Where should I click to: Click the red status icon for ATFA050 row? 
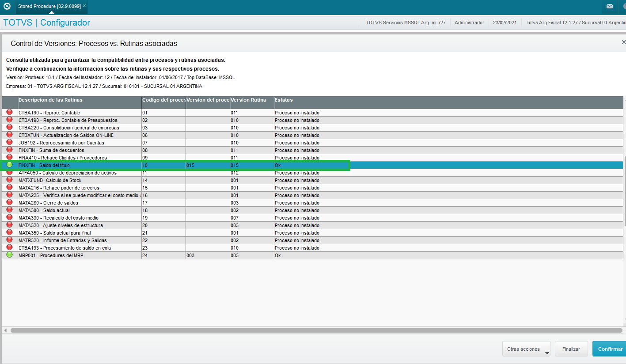9,172
